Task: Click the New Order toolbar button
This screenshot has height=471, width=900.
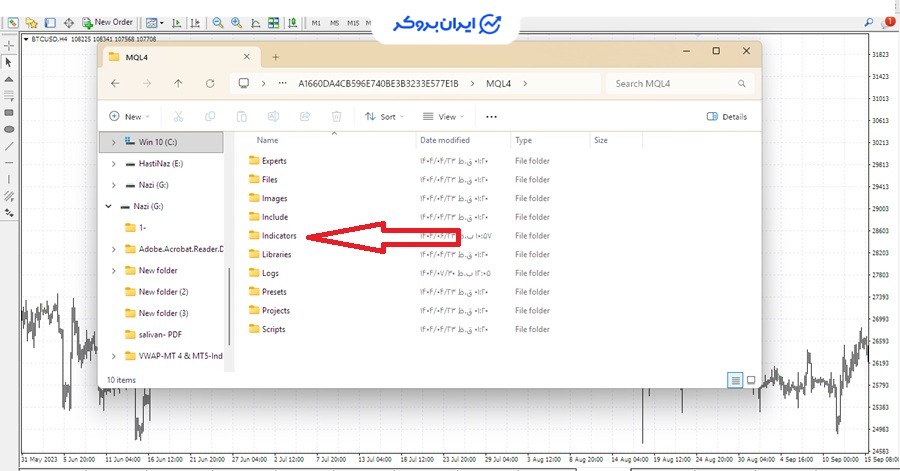Action: (108, 21)
